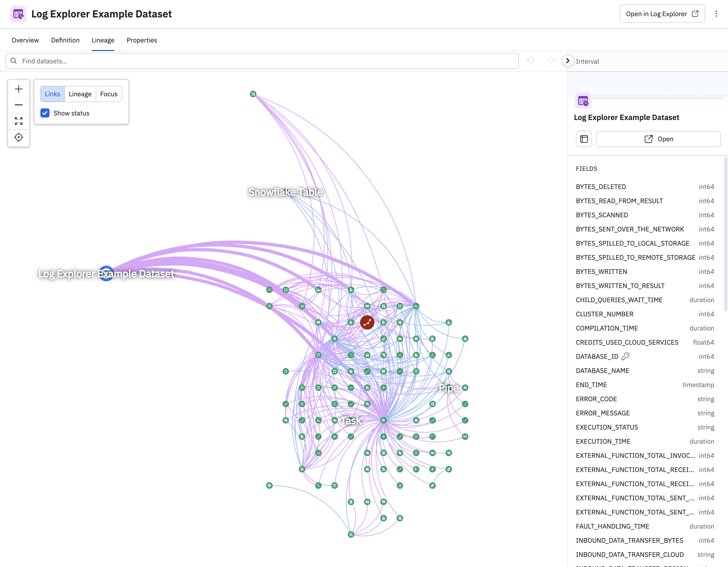
Task: Select the red Task node in the graph
Action: (x=367, y=322)
